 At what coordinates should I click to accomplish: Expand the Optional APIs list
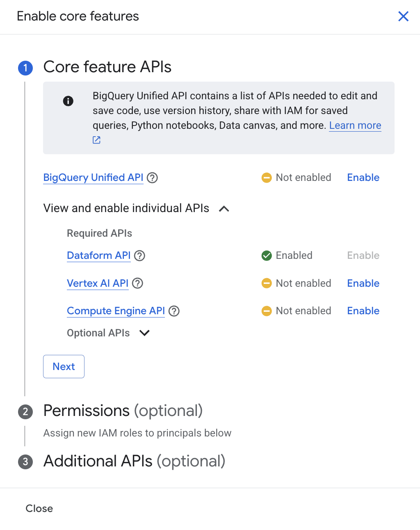(x=144, y=333)
